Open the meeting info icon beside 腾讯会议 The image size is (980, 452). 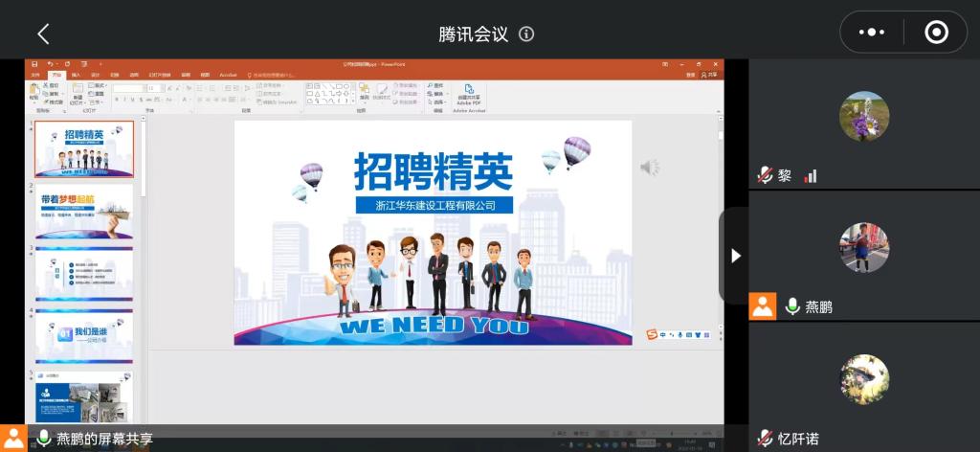pyautogui.click(x=526, y=34)
